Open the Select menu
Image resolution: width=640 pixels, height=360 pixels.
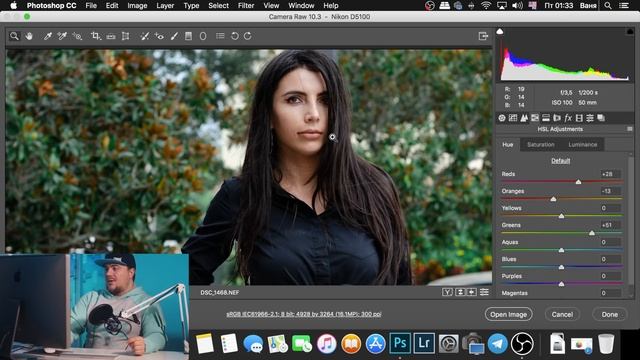[x=218, y=6]
